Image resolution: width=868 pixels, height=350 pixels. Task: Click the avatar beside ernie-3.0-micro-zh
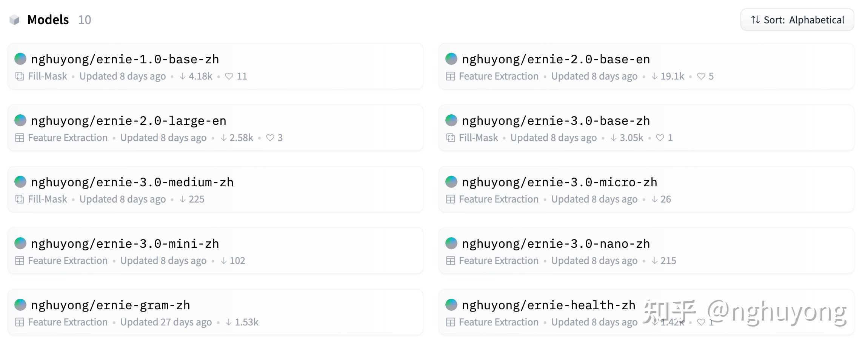click(451, 182)
